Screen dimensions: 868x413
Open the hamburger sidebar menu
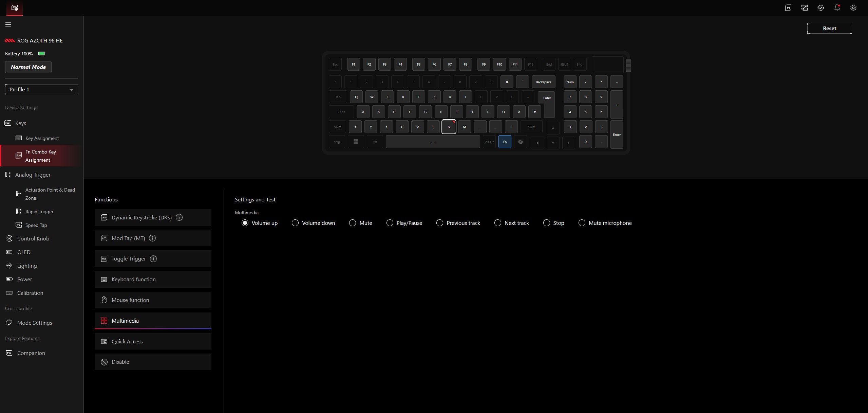pyautogui.click(x=8, y=24)
